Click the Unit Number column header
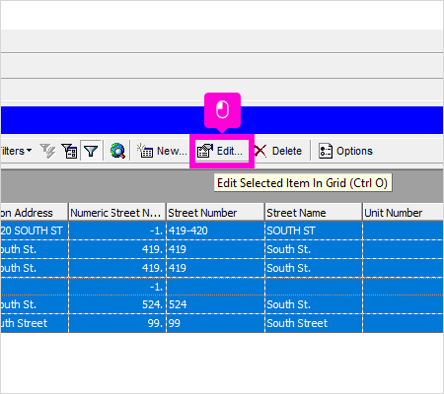 [403, 212]
